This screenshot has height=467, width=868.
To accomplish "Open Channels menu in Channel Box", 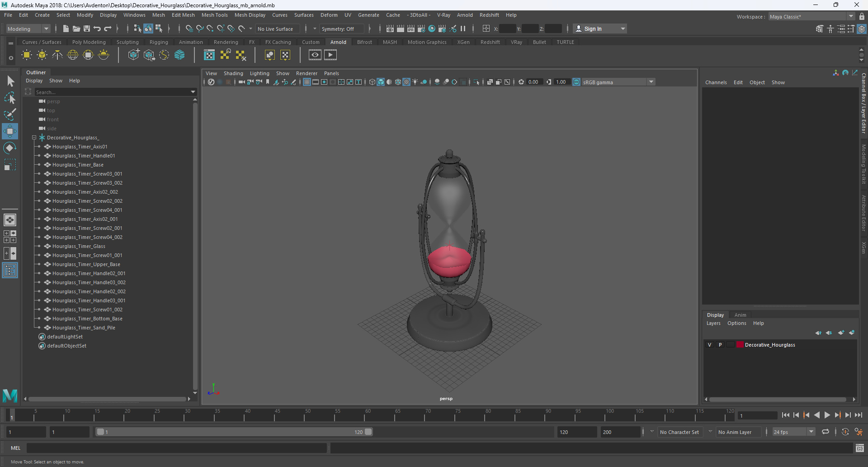I will [x=716, y=82].
